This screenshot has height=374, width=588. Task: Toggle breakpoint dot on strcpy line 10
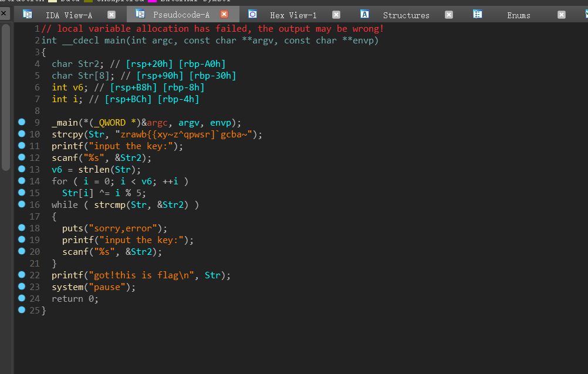22,134
